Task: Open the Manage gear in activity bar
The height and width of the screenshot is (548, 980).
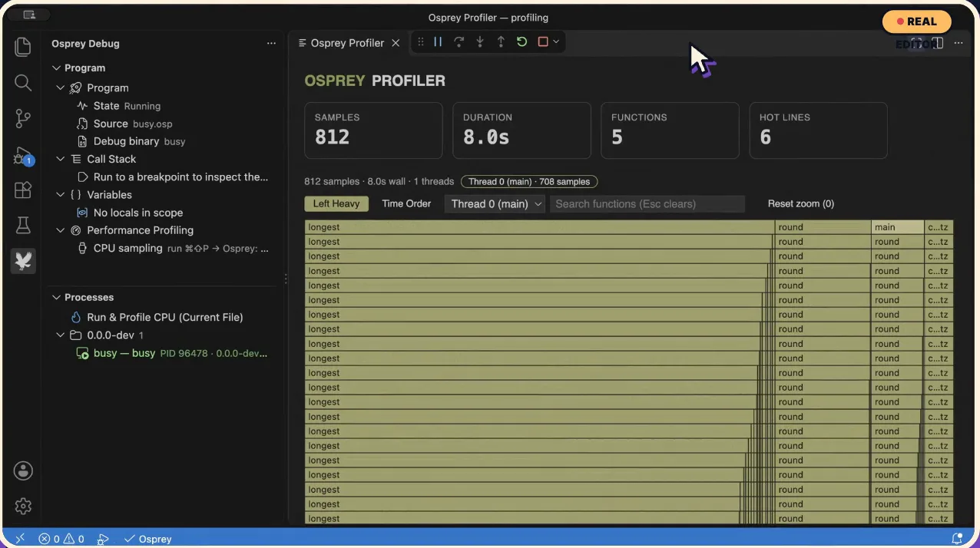Action: click(x=23, y=507)
